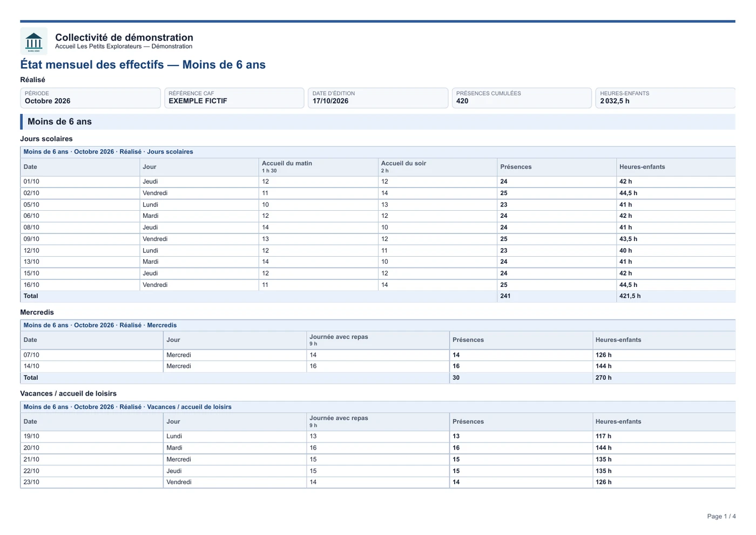Viewport: 756px width, 535px height.
Task: Click the 'Mercredi' cell in the 21/10 row
Action: (235, 459)
